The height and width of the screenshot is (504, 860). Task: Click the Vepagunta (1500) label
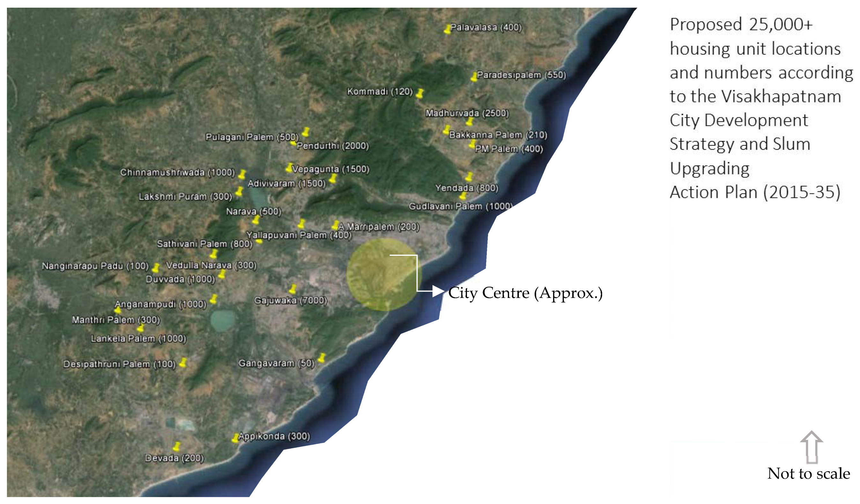coord(331,169)
